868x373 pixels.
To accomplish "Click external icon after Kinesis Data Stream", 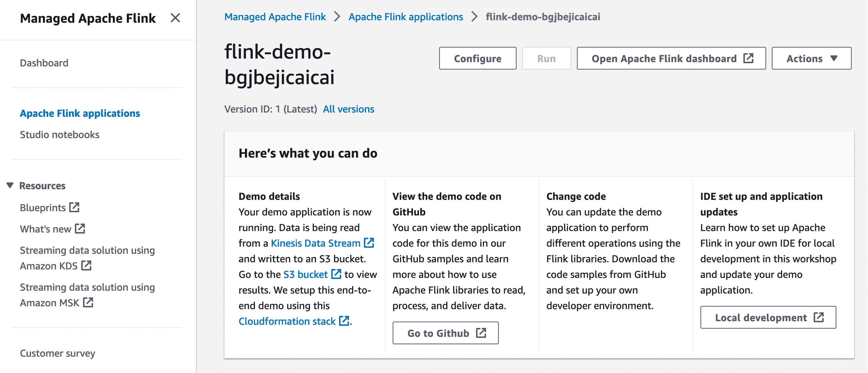I will point(369,243).
